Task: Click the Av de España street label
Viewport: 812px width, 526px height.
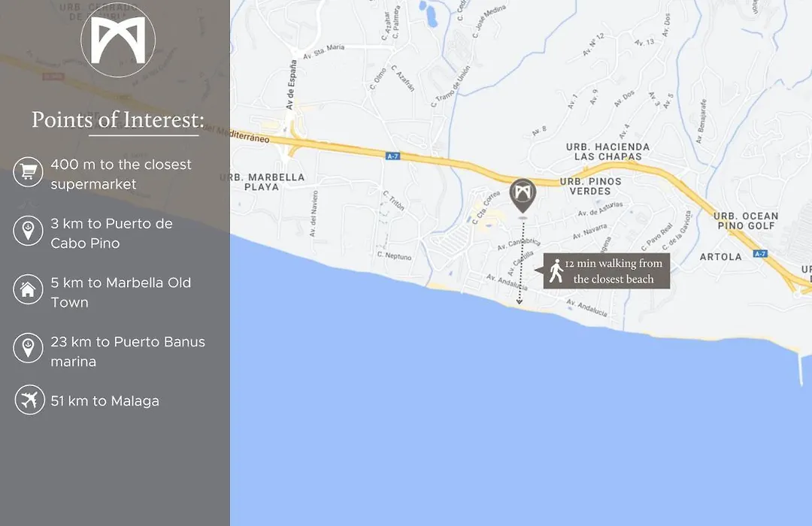Action: (x=292, y=84)
